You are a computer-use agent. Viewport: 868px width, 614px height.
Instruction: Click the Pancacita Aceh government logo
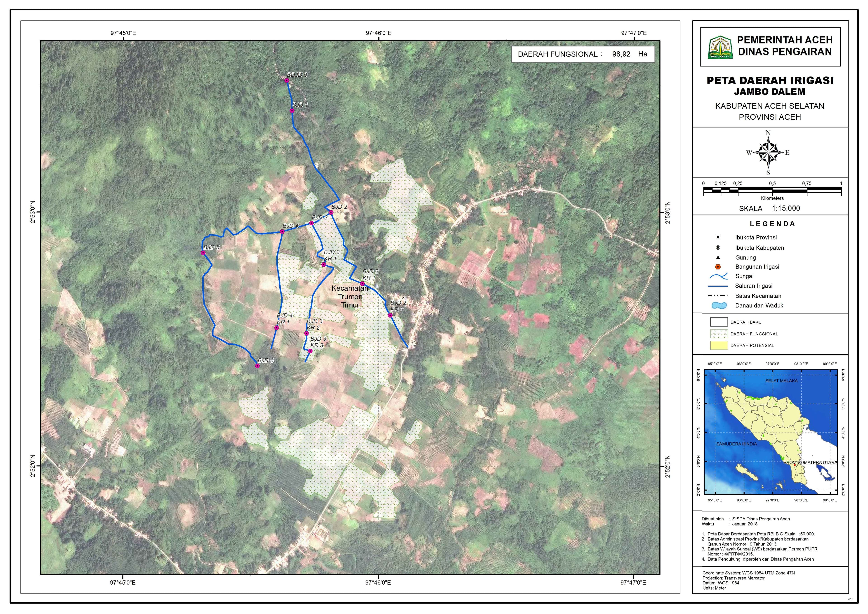[720, 48]
